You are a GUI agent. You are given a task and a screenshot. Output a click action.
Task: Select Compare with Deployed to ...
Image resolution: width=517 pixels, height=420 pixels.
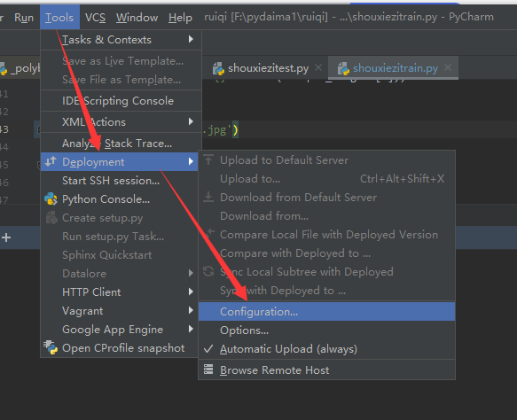coord(326,253)
